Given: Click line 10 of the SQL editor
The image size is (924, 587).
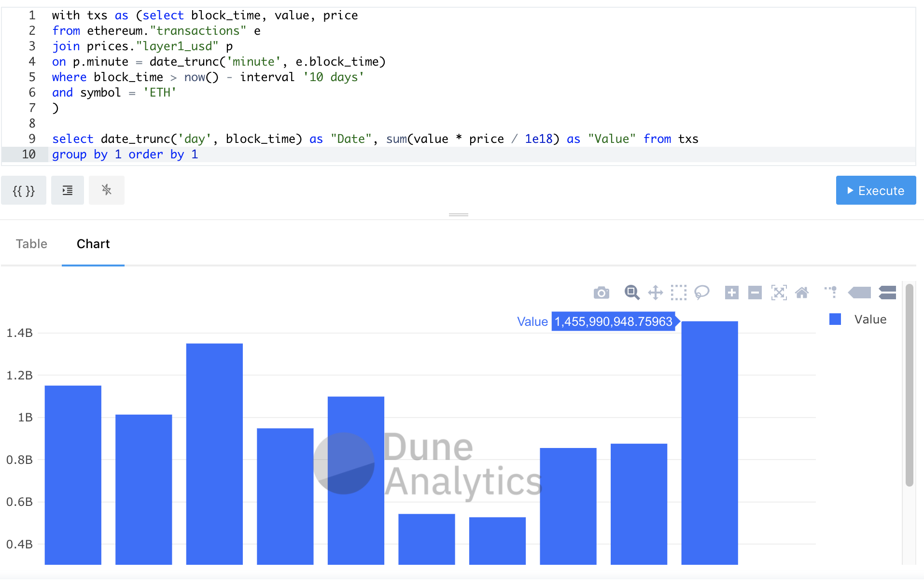Looking at the screenshot, I should (126, 154).
